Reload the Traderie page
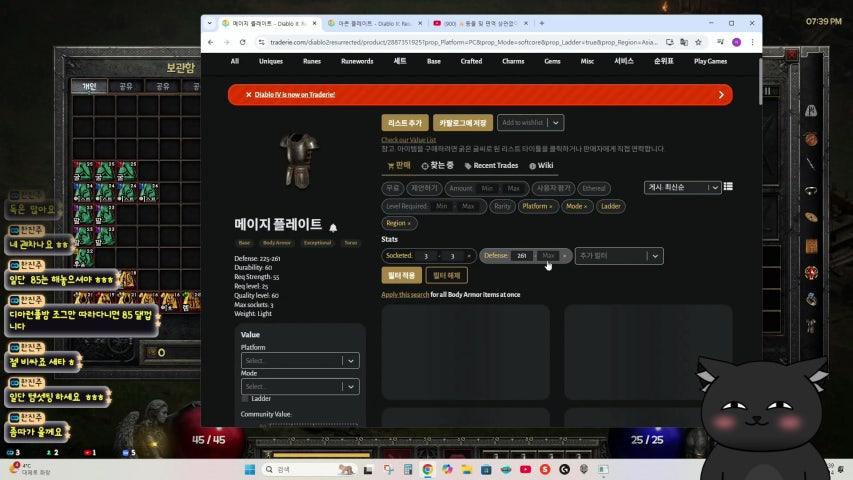853x480 pixels. click(x=243, y=42)
